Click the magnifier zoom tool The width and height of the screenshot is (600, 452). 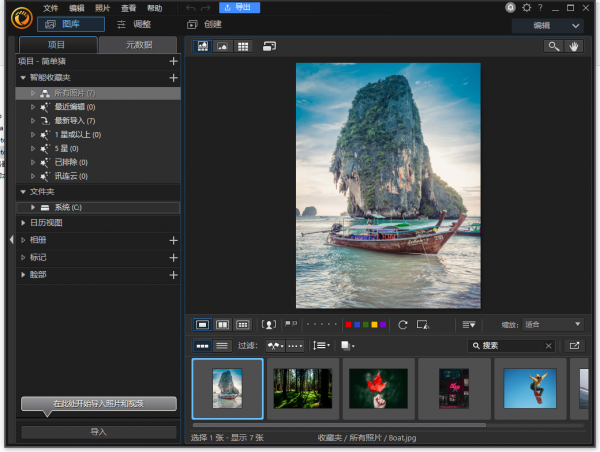pos(553,46)
